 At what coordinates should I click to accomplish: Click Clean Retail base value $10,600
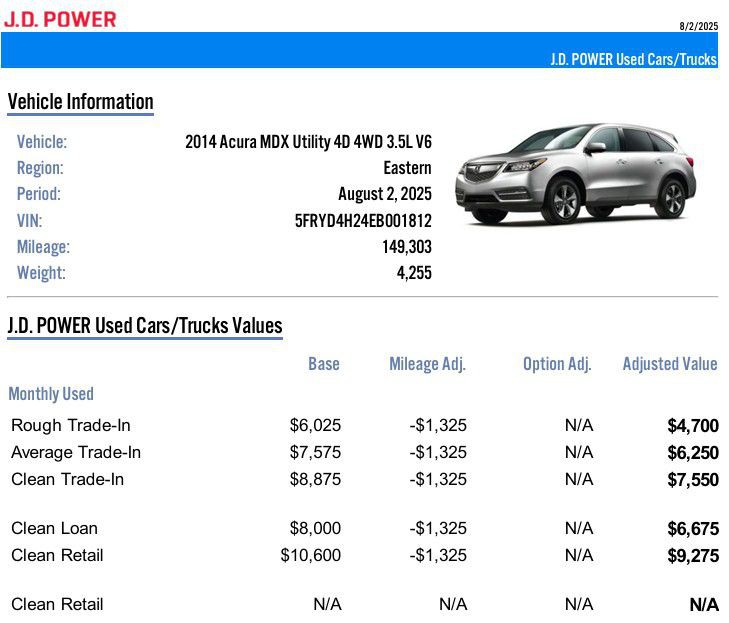click(x=311, y=556)
